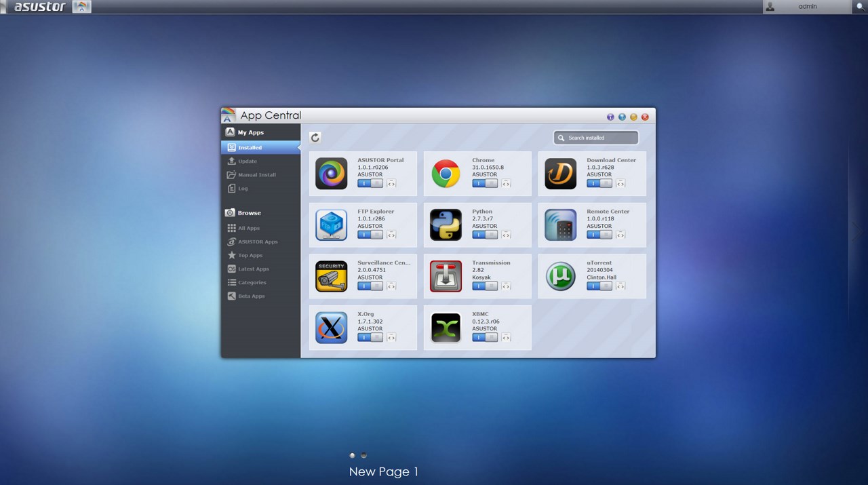The width and height of the screenshot is (868, 485).
Task: Refresh the installed apps list
Action: click(315, 138)
